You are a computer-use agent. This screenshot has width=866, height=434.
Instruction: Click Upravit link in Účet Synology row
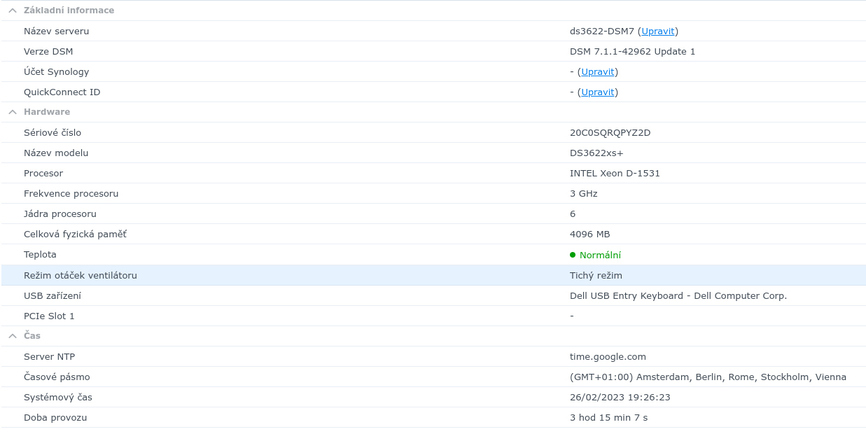[597, 72]
